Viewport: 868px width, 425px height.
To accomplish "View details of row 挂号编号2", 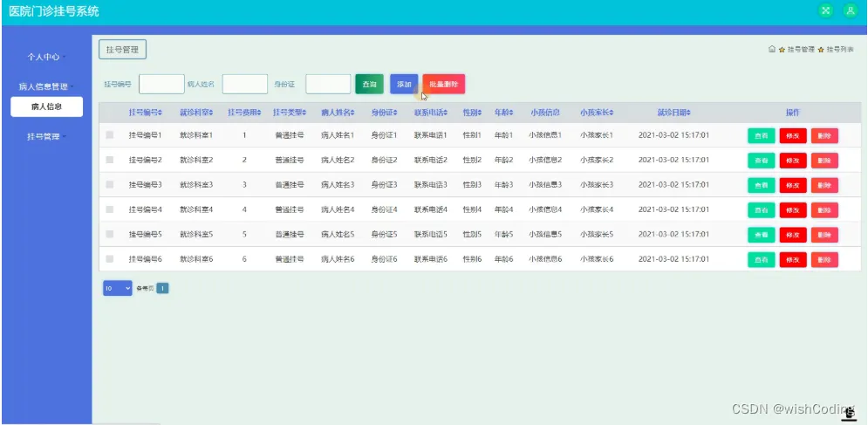I will click(x=762, y=161).
